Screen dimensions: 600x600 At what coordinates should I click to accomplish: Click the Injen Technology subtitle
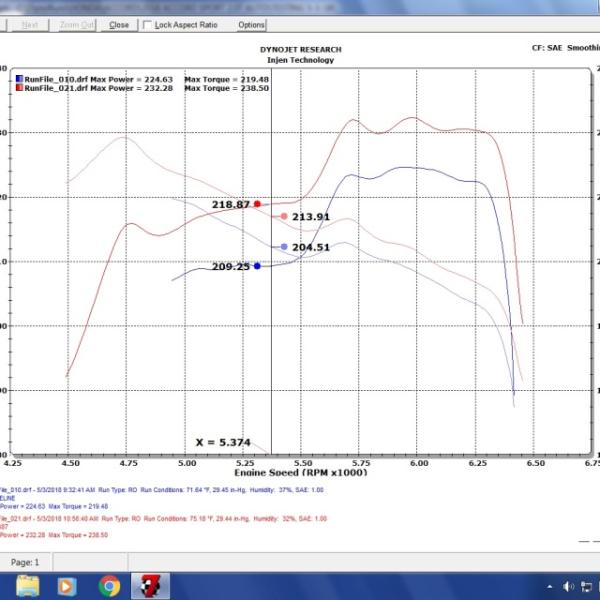coord(300,60)
